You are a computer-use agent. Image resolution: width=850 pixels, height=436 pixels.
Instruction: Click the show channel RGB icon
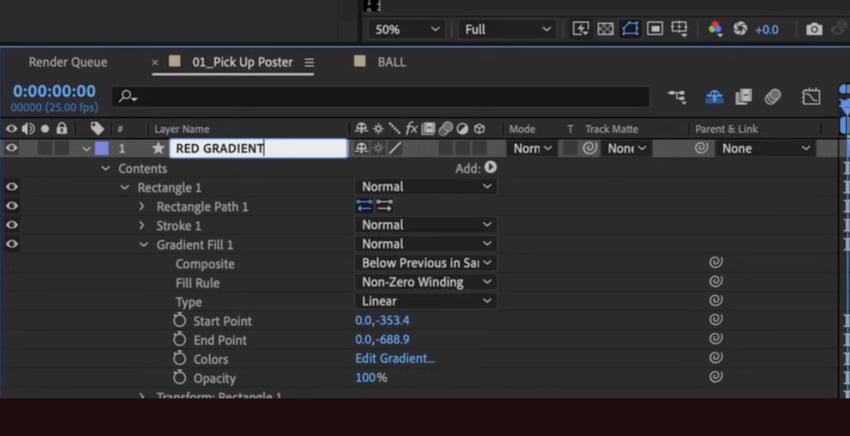click(715, 29)
